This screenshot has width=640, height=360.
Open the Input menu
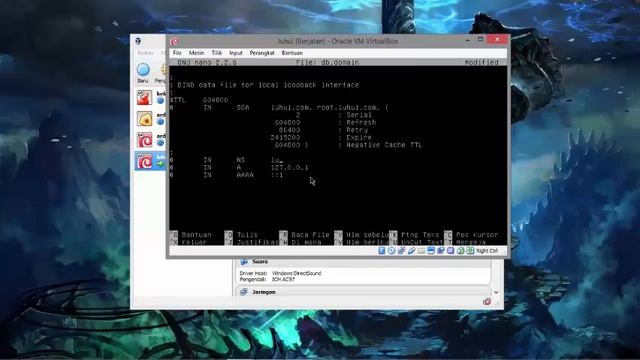tap(236, 53)
